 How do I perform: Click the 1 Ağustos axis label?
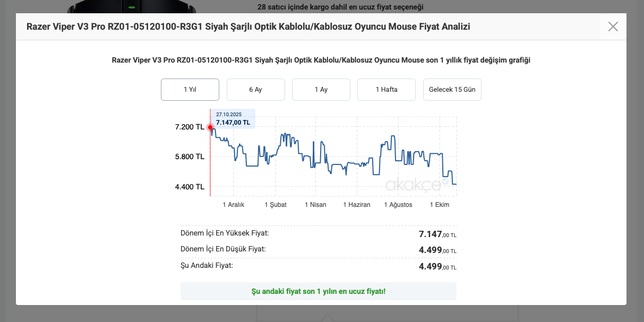coord(398,205)
